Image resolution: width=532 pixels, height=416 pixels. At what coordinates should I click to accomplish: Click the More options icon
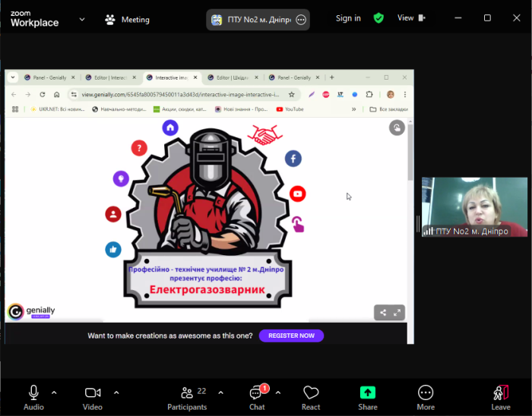(426, 392)
